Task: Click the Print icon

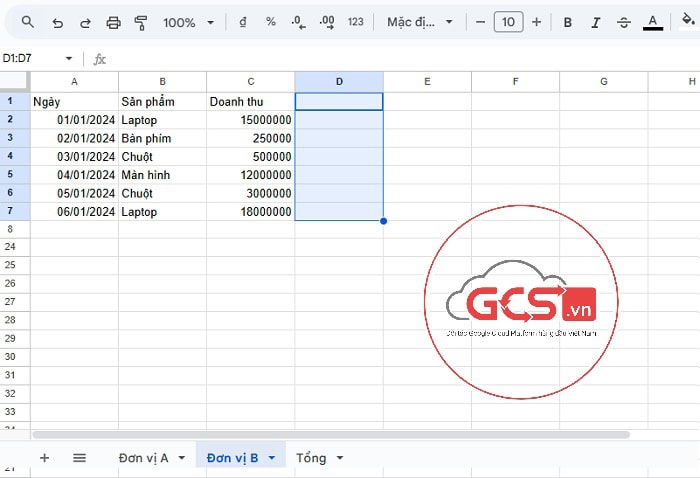Action: [x=113, y=22]
